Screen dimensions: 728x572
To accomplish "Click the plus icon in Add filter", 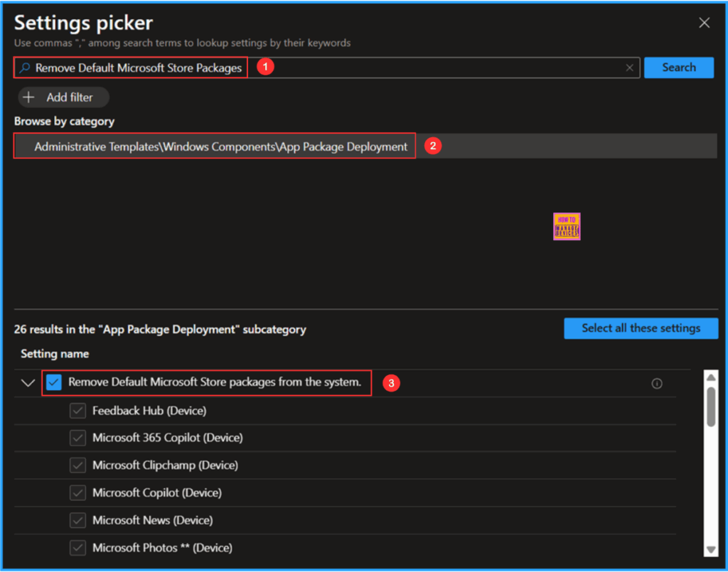I will [x=29, y=97].
